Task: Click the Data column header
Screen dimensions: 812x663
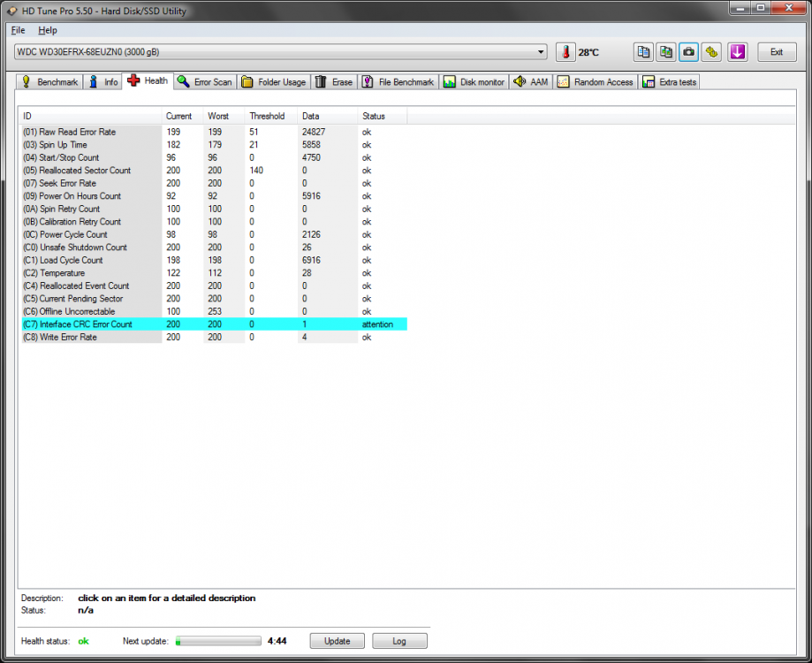Action: tap(327, 116)
